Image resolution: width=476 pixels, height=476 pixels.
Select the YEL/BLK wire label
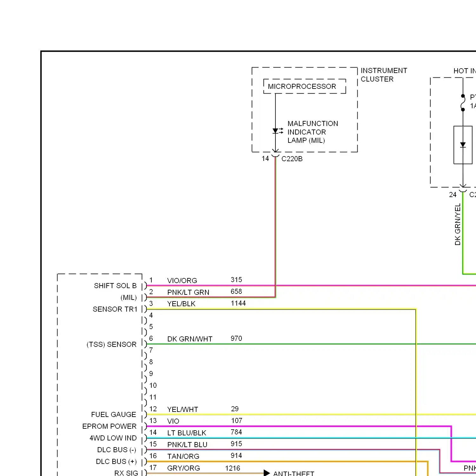pos(181,304)
